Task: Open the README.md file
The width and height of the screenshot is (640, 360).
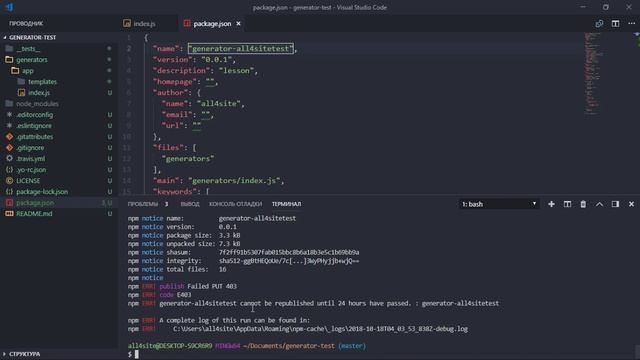Action: tap(59, 213)
